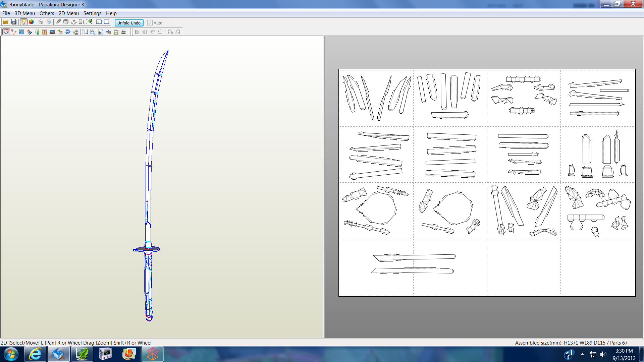644x362 pixels.
Task: Click the Windows Start button
Action: pos(11,354)
